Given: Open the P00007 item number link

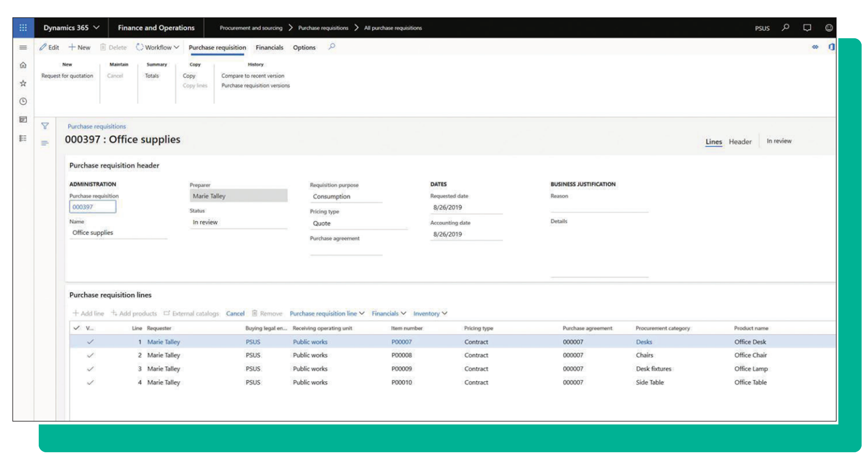Looking at the screenshot, I should [401, 342].
